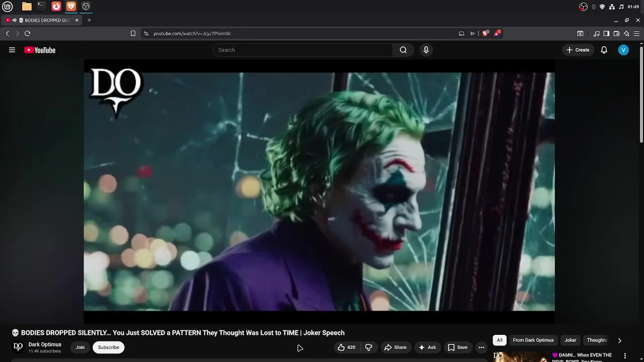Open the OBS tray indicator

583,7
